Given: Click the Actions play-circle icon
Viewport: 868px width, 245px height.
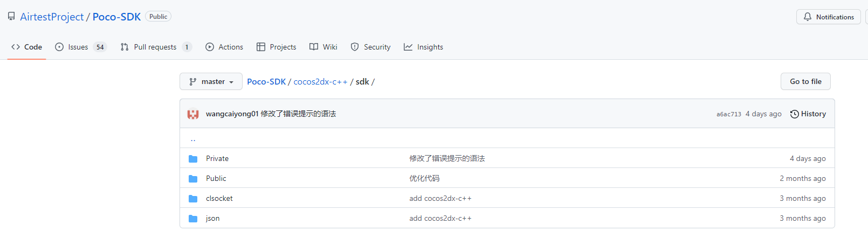Looking at the screenshot, I should tap(210, 47).
